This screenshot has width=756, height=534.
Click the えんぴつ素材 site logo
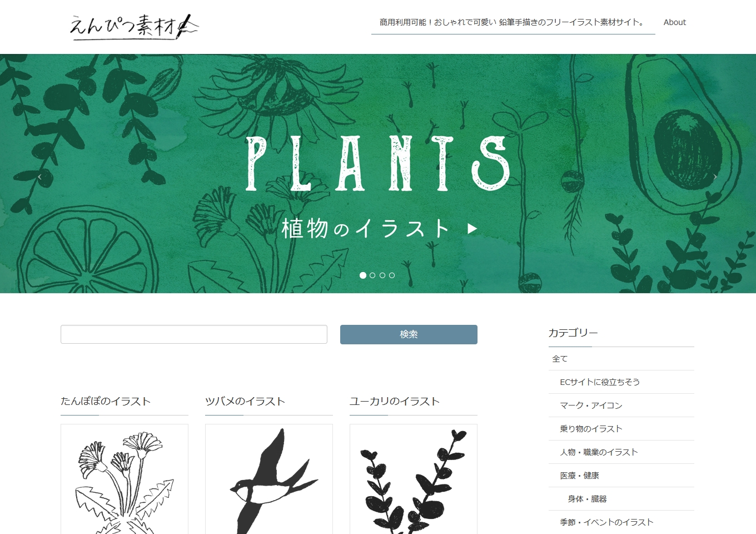point(133,26)
